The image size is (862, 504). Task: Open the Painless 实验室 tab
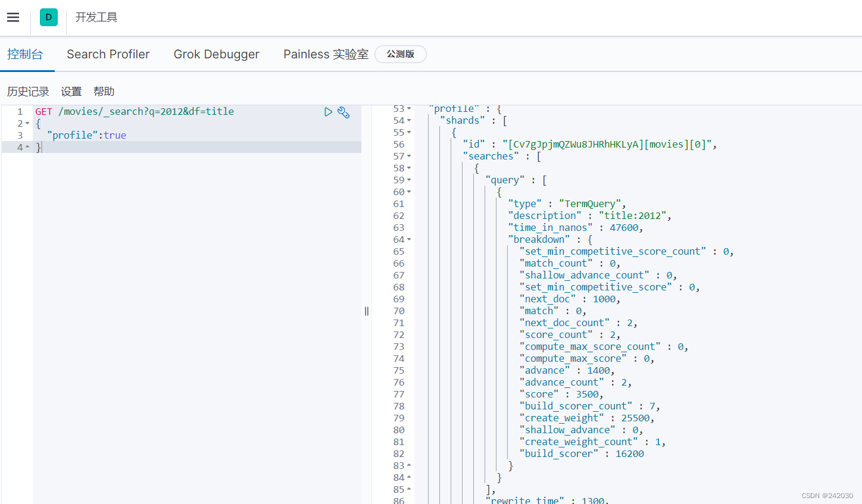tap(326, 54)
